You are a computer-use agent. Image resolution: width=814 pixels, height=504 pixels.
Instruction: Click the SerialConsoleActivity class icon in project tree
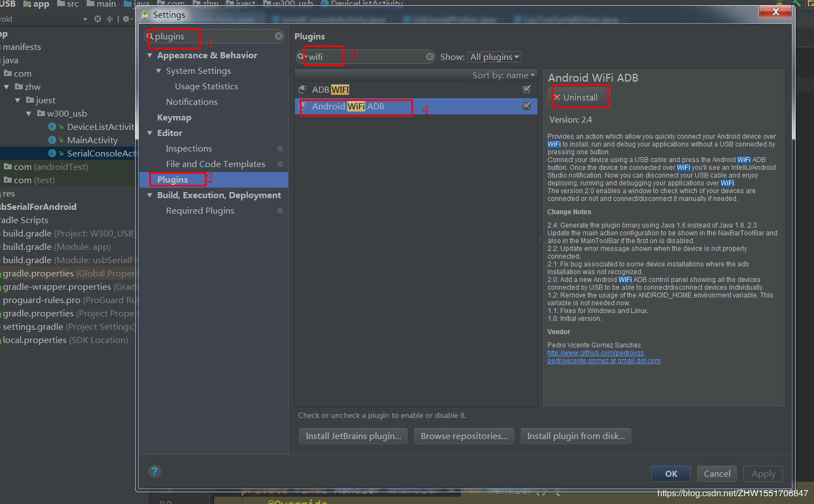tap(52, 153)
